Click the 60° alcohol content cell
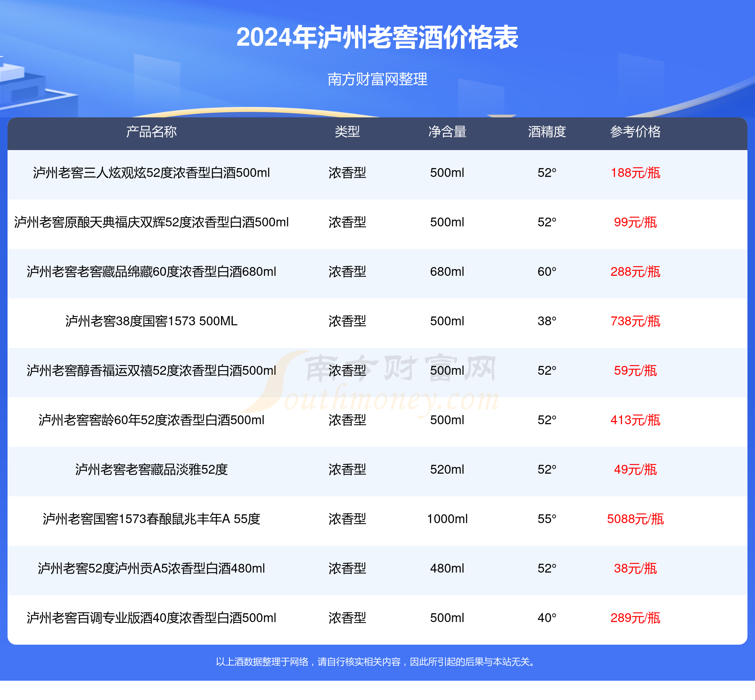The image size is (755, 700). pos(547,272)
